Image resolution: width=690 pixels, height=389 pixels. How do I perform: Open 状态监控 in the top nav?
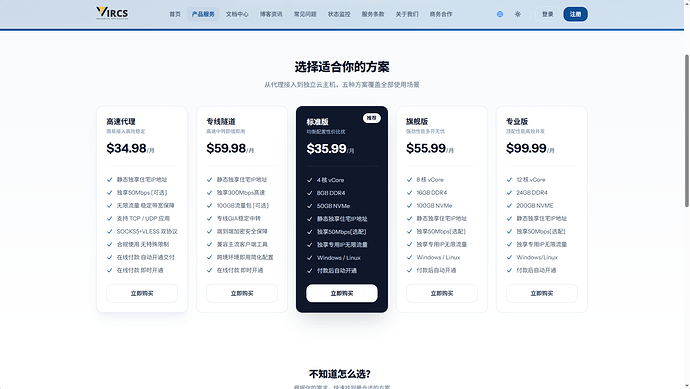point(339,14)
